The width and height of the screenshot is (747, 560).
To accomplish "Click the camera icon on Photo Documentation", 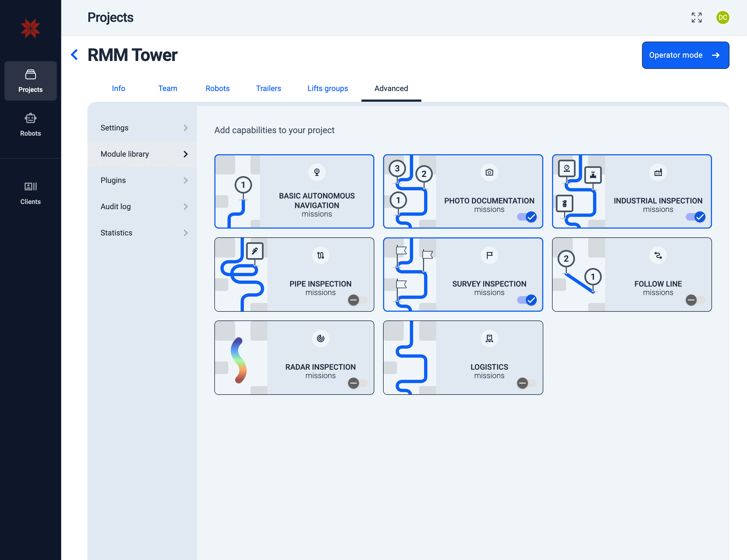I will (x=489, y=173).
